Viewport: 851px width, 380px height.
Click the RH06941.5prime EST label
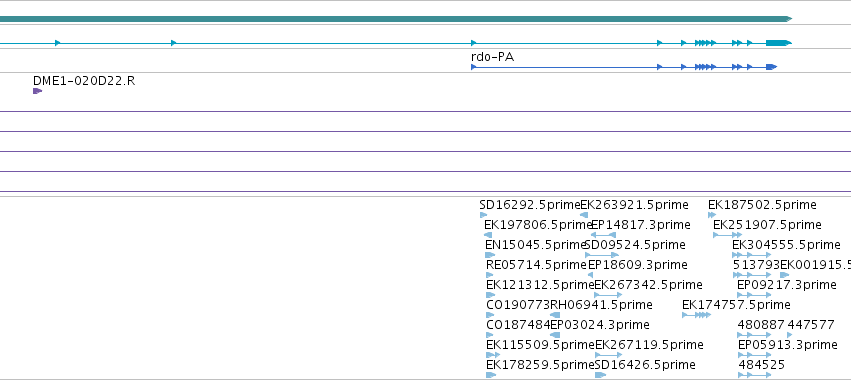[601, 305]
